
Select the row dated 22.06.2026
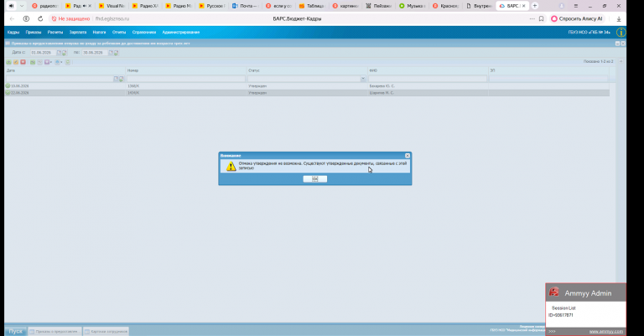click(307, 93)
